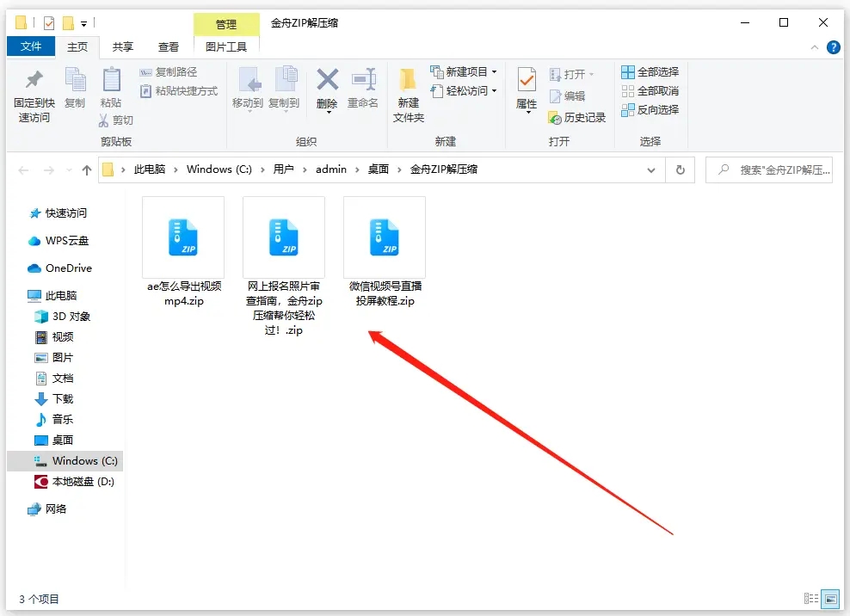
Task: Select ae怎么导出视频mp4.zip file
Action: [184, 252]
